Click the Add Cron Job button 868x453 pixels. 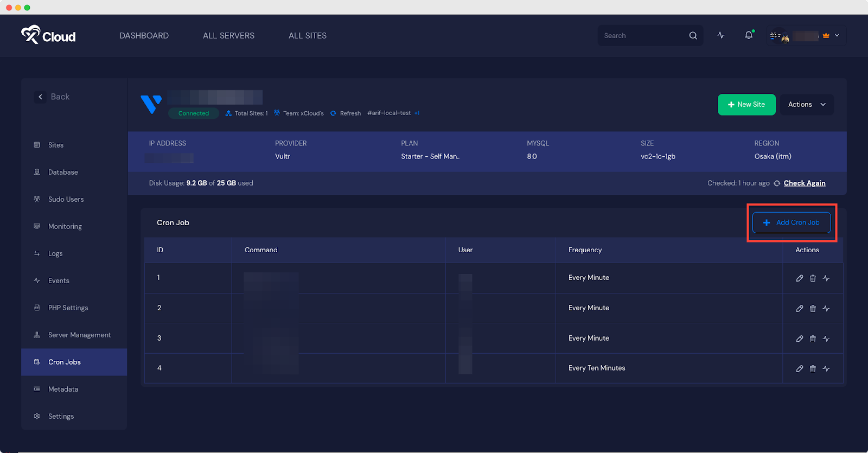pos(791,222)
